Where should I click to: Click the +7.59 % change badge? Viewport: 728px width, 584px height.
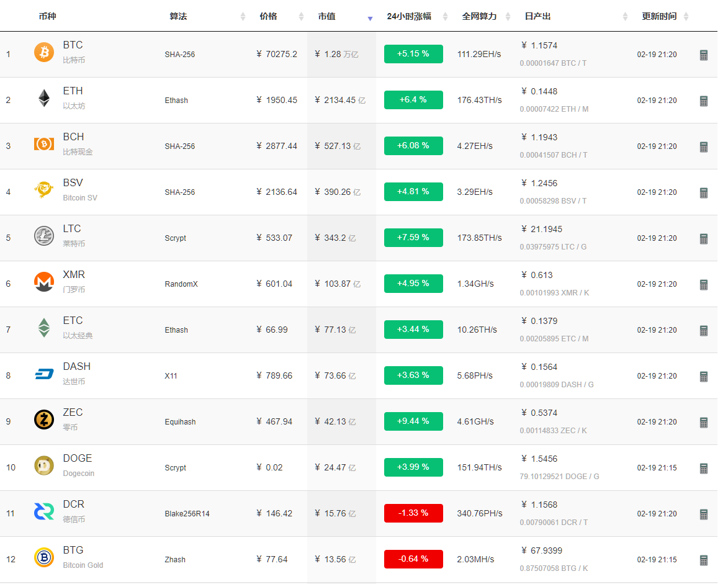coord(413,237)
